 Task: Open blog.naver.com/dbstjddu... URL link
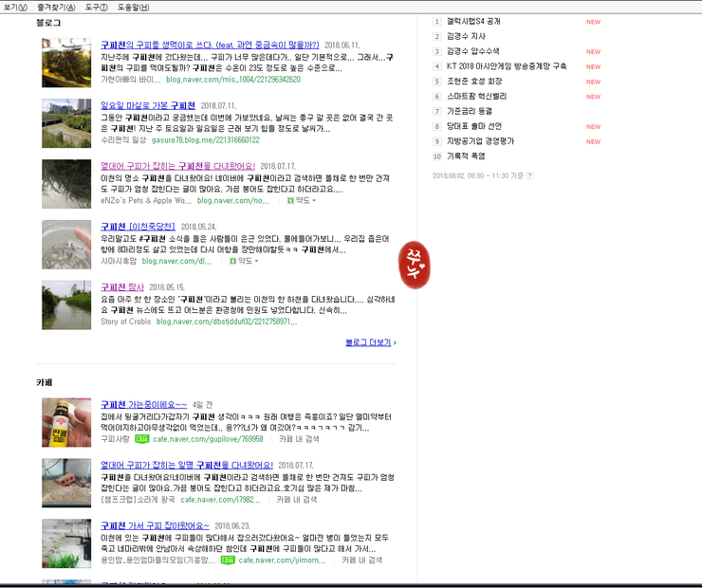coord(227,322)
